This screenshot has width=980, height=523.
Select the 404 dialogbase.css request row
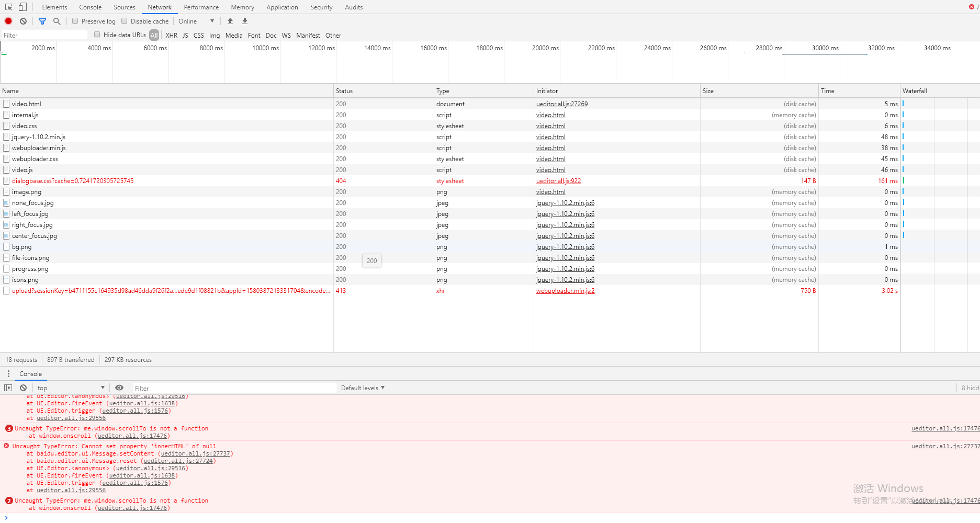click(x=73, y=181)
